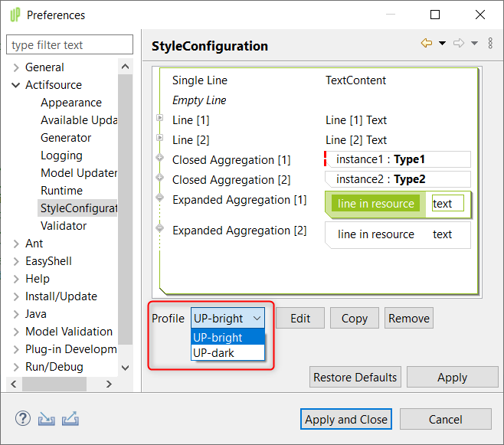This screenshot has height=445, width=504.
Task: Click the grayed forward arrow icon
Action: (x=459, y=44)
